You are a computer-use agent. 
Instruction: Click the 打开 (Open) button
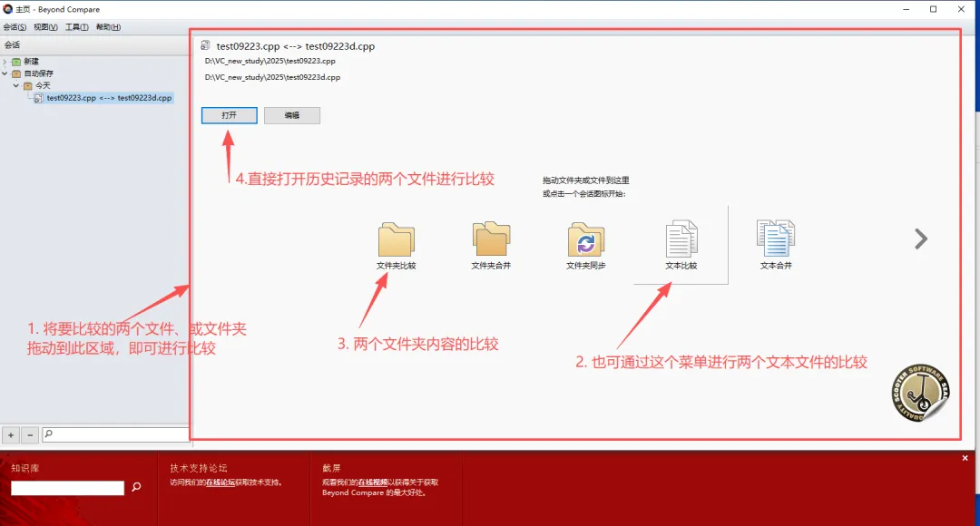tap(230, 115)
